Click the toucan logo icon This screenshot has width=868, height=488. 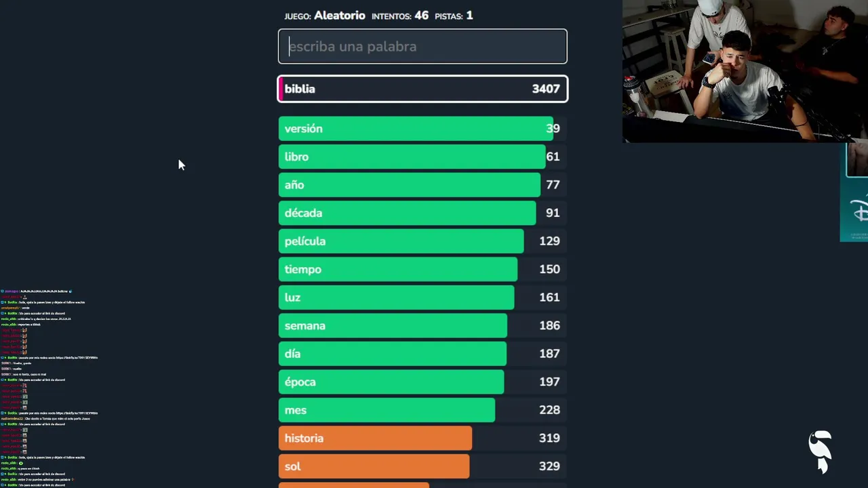pos(821,451)
